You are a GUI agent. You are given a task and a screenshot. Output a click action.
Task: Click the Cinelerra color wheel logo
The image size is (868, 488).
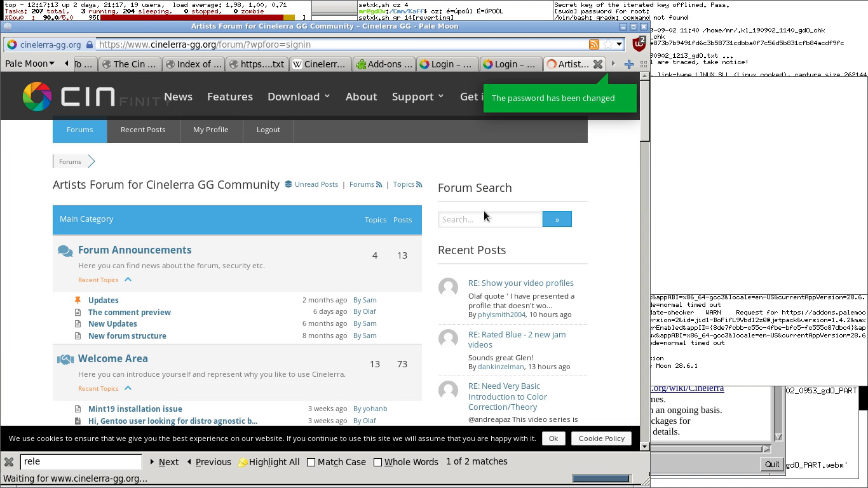(37, 97)
